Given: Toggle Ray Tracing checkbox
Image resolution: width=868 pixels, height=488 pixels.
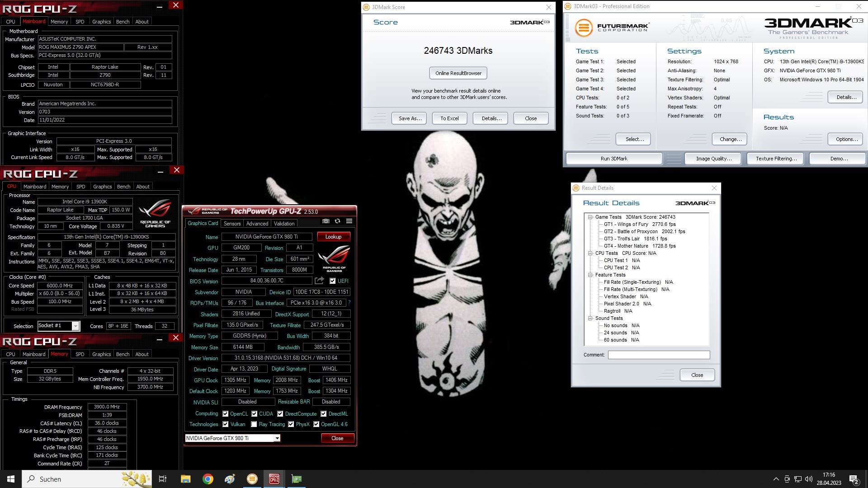Looking at the screenshot, I should pyautogui.click(x=254, y=424).
